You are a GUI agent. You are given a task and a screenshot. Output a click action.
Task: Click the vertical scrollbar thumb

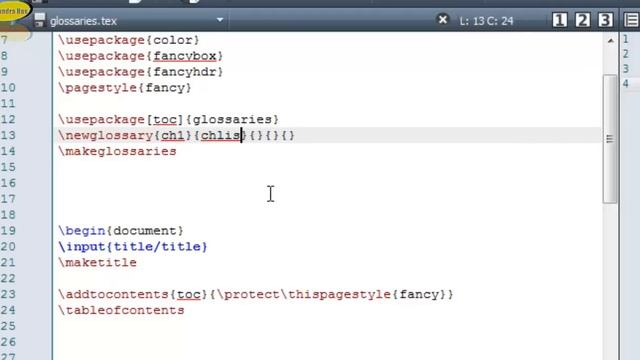610,139
